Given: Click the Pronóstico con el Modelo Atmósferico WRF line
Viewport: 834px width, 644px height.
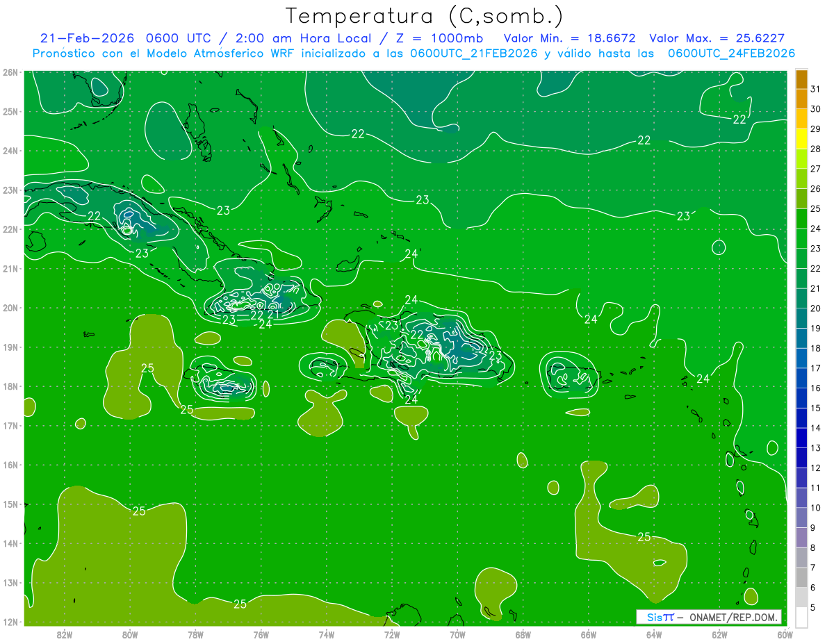Looking at the screenshot, I should point(414,53).
